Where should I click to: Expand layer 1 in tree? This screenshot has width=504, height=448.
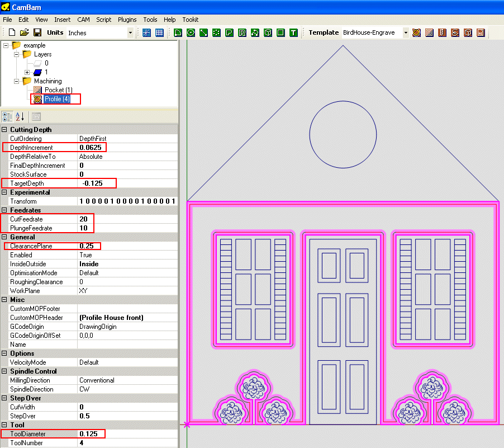[x=27, y=72]
